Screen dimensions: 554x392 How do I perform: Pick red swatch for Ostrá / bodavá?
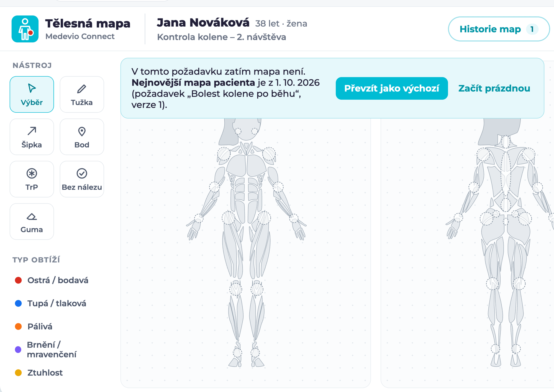[18, 280]
